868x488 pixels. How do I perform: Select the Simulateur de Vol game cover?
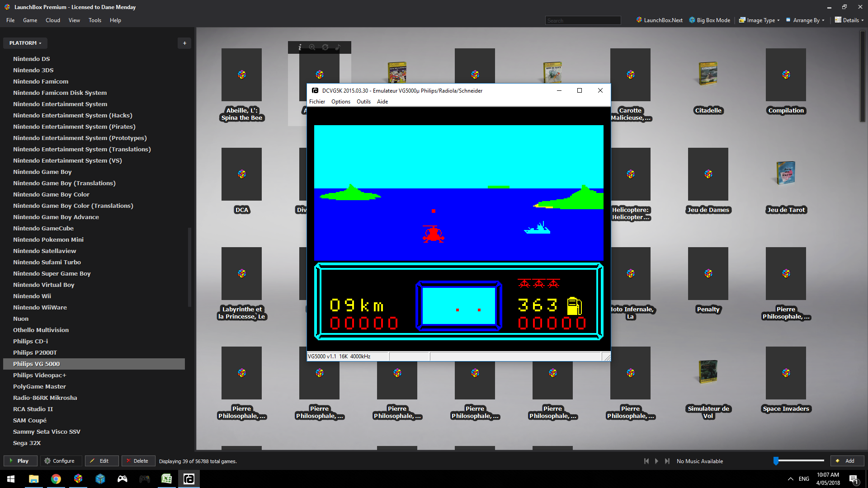pos(708,372)
